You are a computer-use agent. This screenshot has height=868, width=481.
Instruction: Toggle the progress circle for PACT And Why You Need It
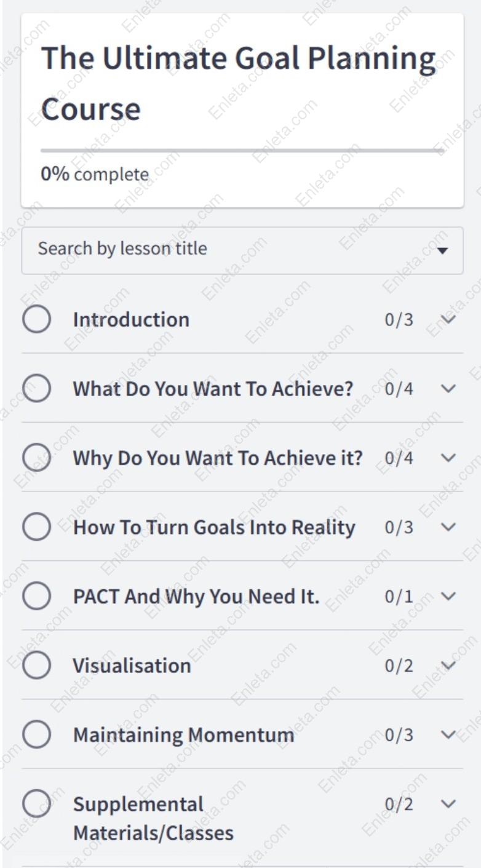[39, 596]
